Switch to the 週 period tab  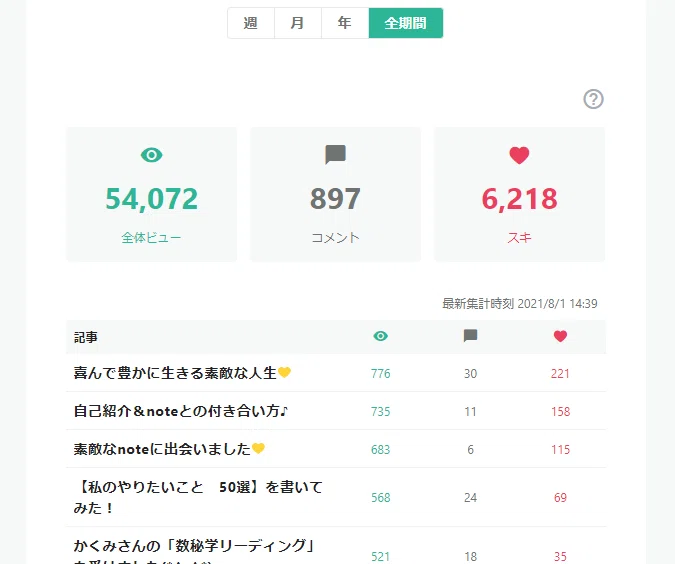pos(251,23)
